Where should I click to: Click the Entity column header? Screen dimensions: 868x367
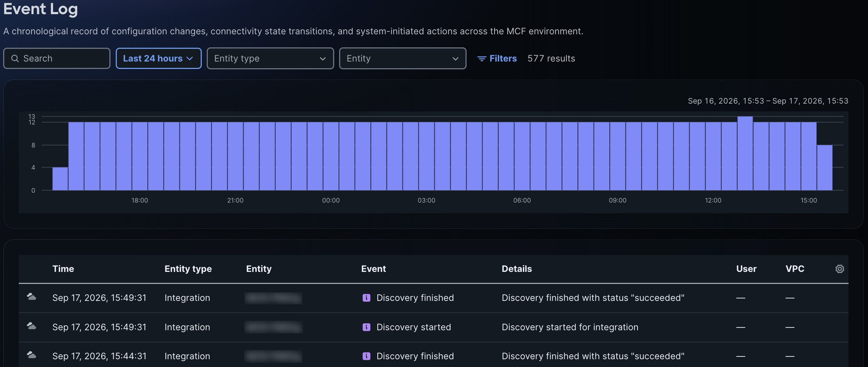point(259,269)
